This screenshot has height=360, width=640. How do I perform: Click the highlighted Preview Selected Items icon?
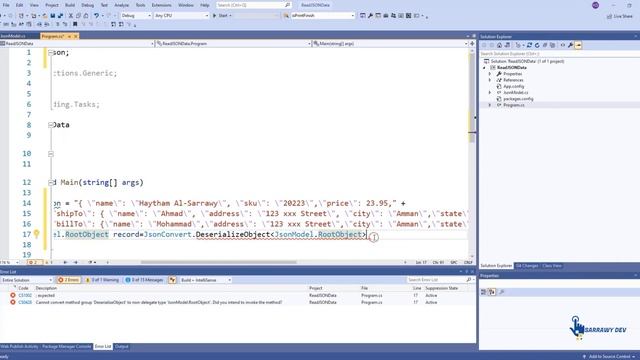578,45
